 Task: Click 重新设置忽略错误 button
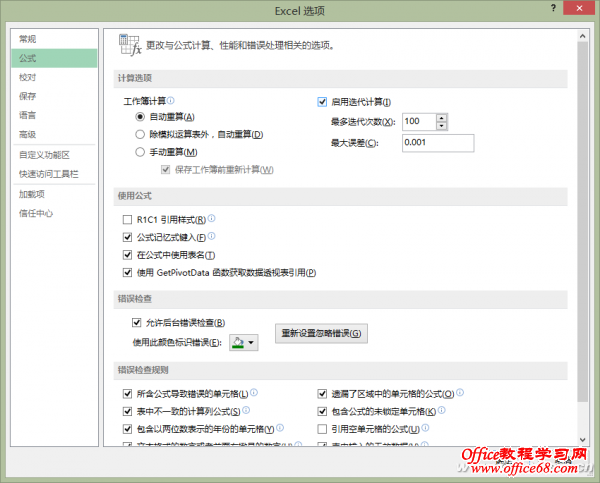click(x=321, y=333)
